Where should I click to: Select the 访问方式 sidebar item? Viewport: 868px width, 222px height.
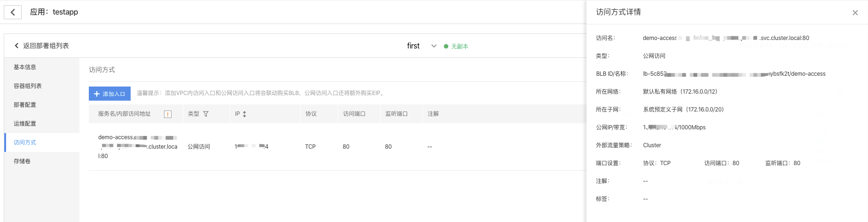click(x=42, y=143)
